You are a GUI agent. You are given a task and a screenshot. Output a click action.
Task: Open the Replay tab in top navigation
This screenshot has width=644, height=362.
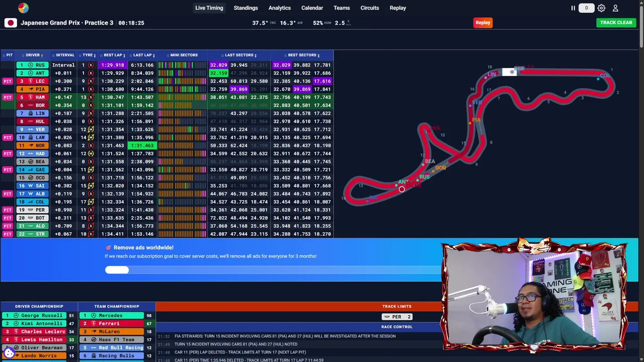point(397,8)
